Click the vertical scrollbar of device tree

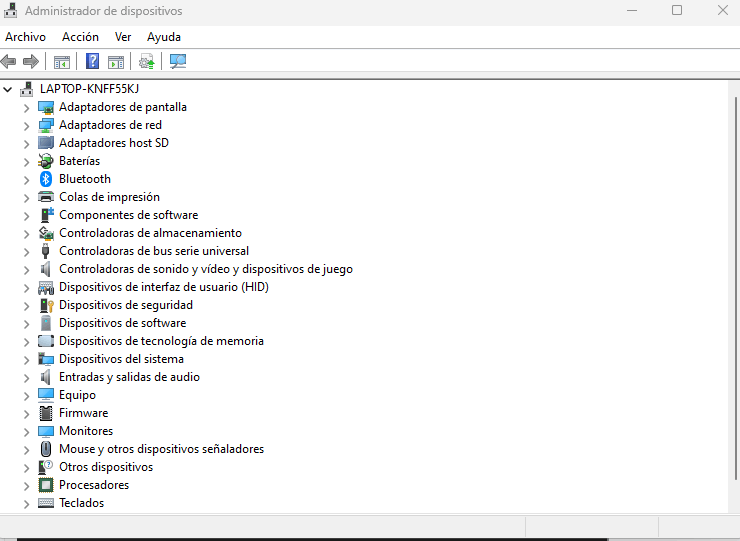point(735,288)
